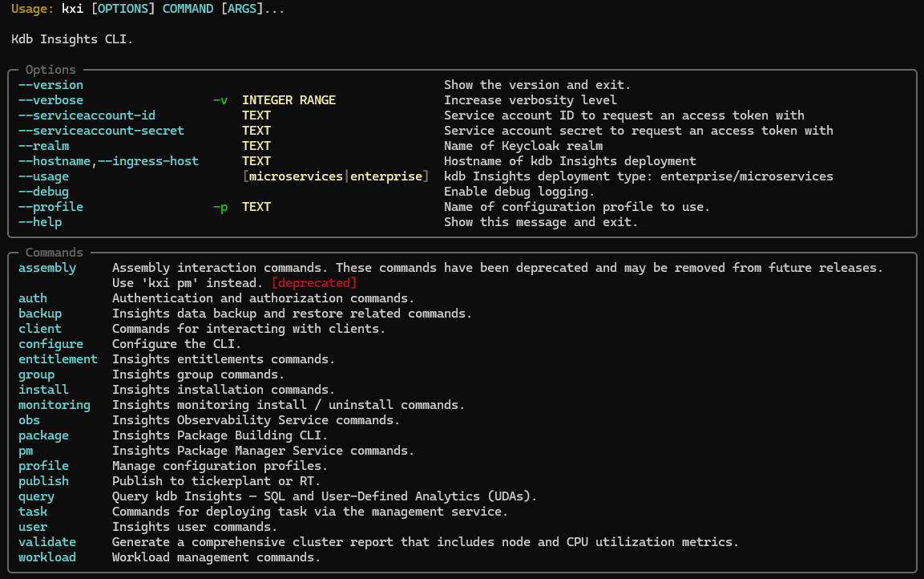Image resolution: width=924 pixels, height=579 pixels.
Task: Click the --version option text
Action: (50, 85)
